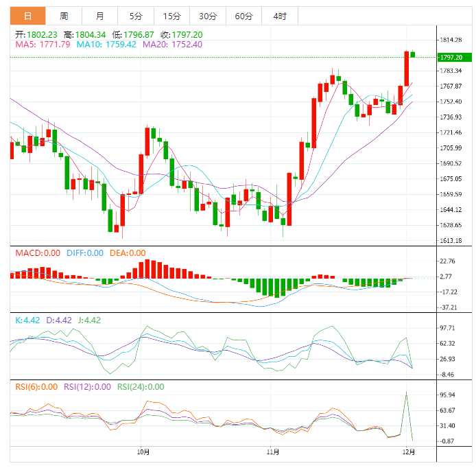Click the 95.94 RSI axis label
This screenshot has height=468, width=476.
[447, 395]
